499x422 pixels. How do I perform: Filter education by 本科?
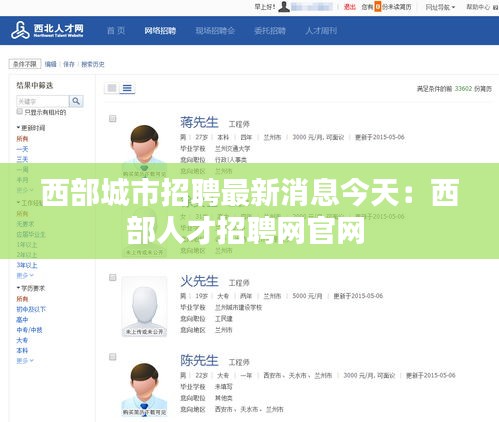click(22, 351)
